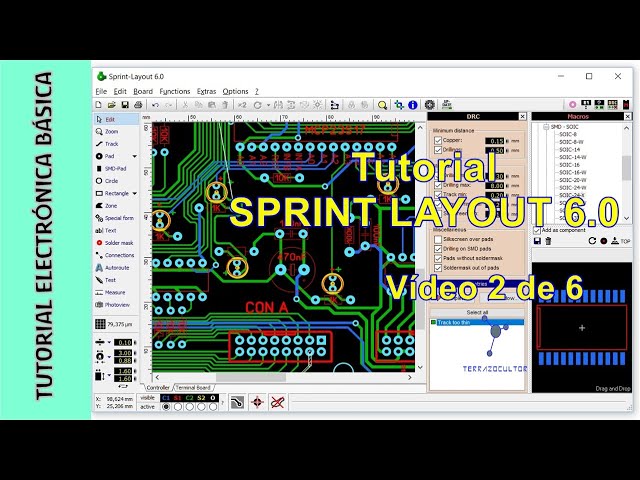
Task: Click the New file toolbar icon
Action: pos(98,105)
